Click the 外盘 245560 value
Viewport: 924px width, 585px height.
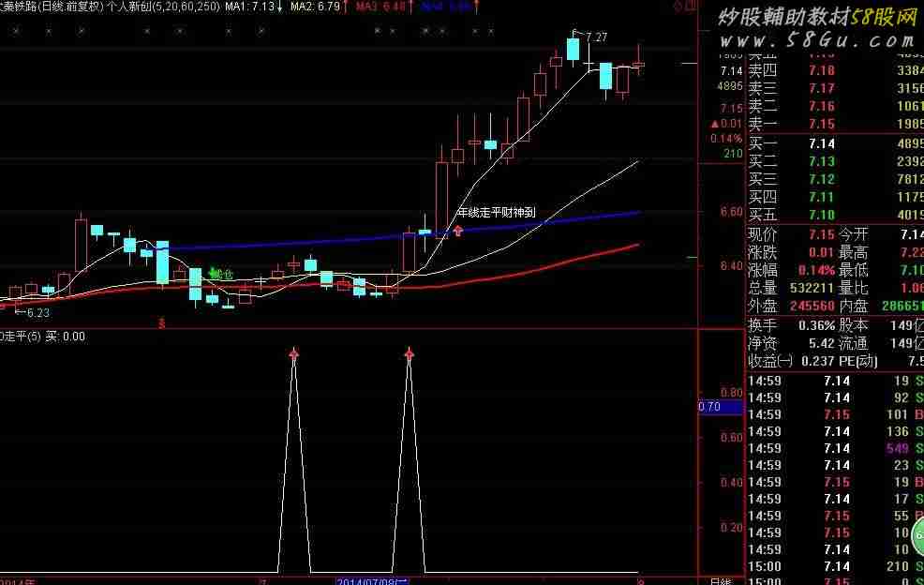pos(812,306)
